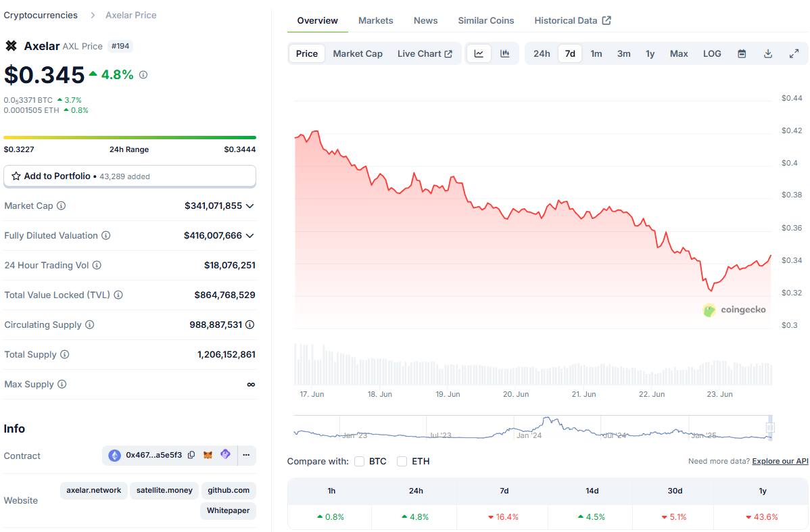Image resolution: width=810 pixels, height=532 pixels.
Task: Click rank badge #194
Action: click(120, 46)
